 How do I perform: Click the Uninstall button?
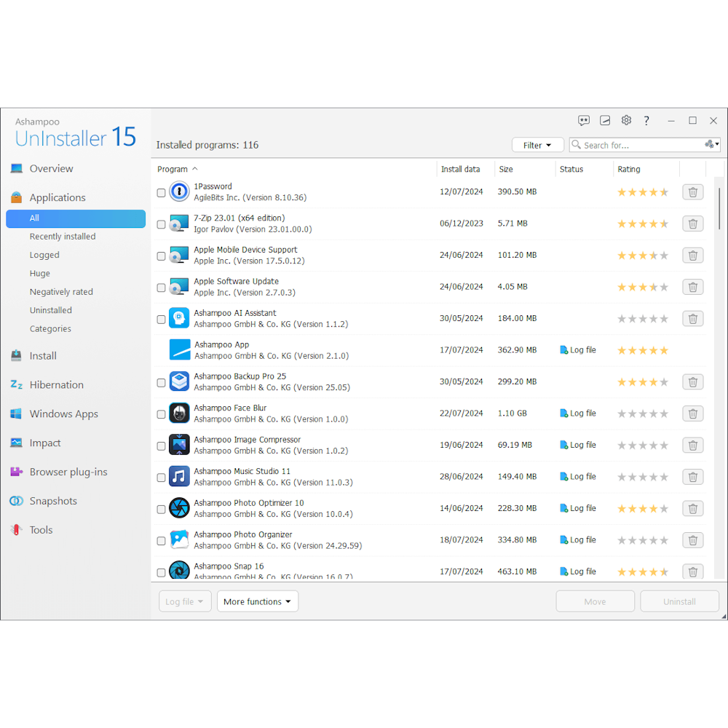coord(679,601)
